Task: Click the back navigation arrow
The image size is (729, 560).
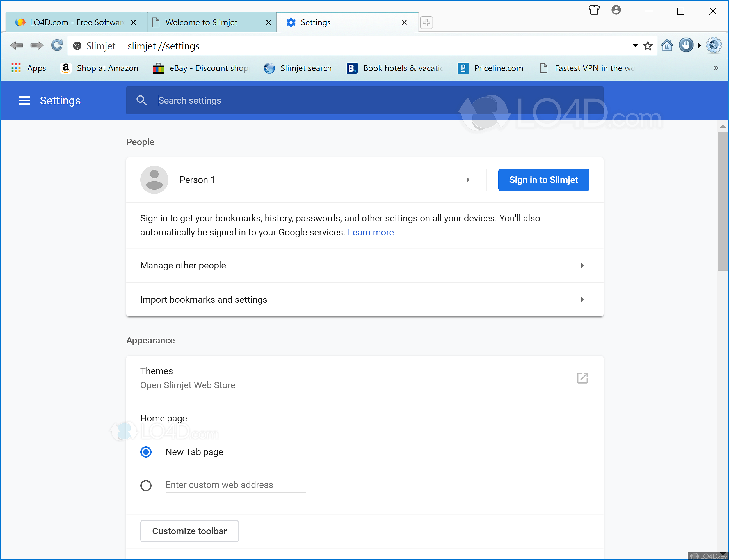Action: coord(16,45)
